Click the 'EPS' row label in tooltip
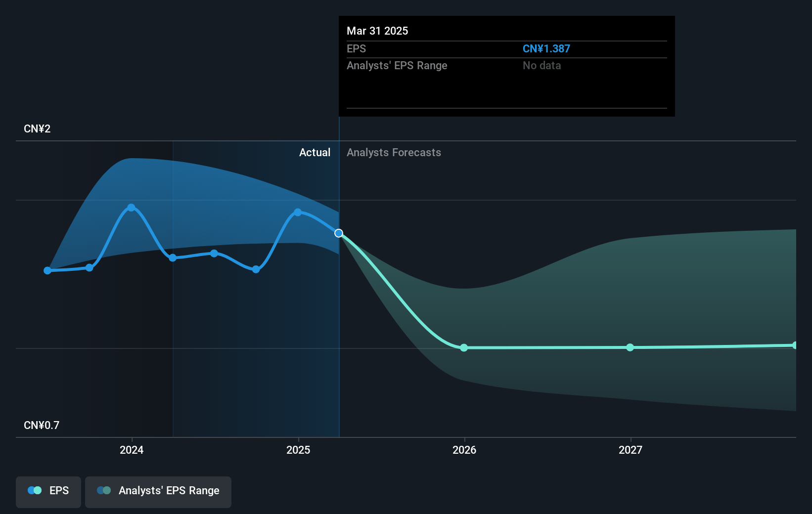The width and height of the screenshot is (812, 514). (356, 49)
